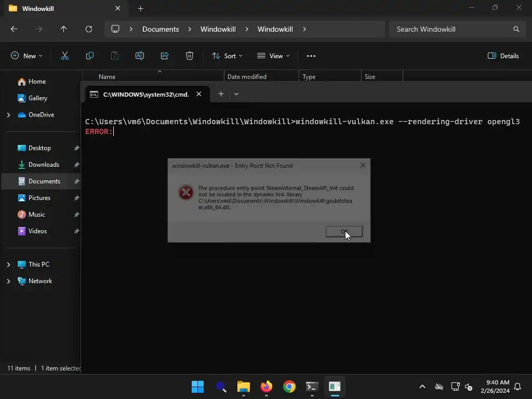Open the Sort dropdown
This screenshot has width=532, height=399.
[x=227, y=56]
